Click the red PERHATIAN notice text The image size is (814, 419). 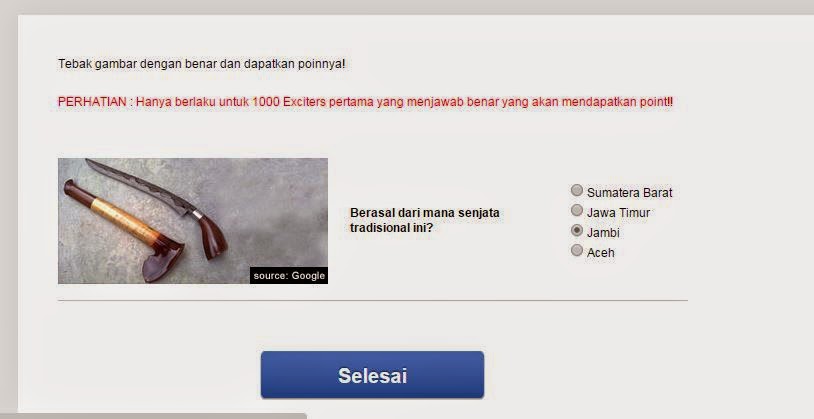tap(365, 102)
